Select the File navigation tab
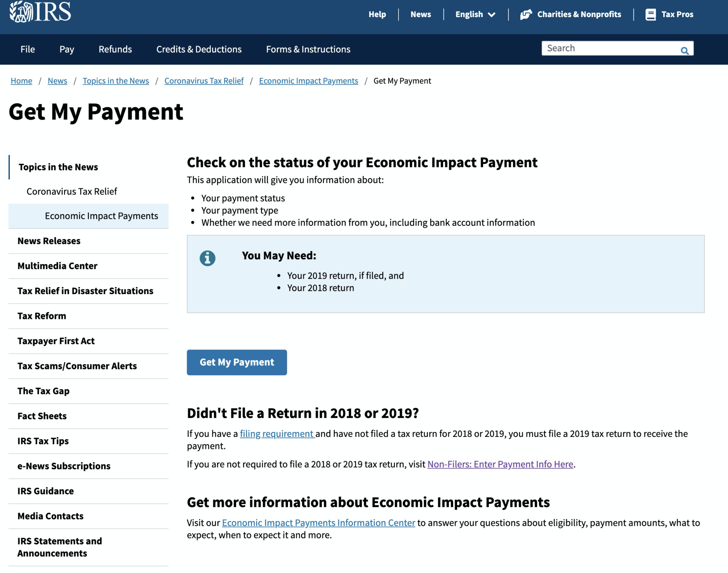The image size is (728, 573). coord(28,49)
